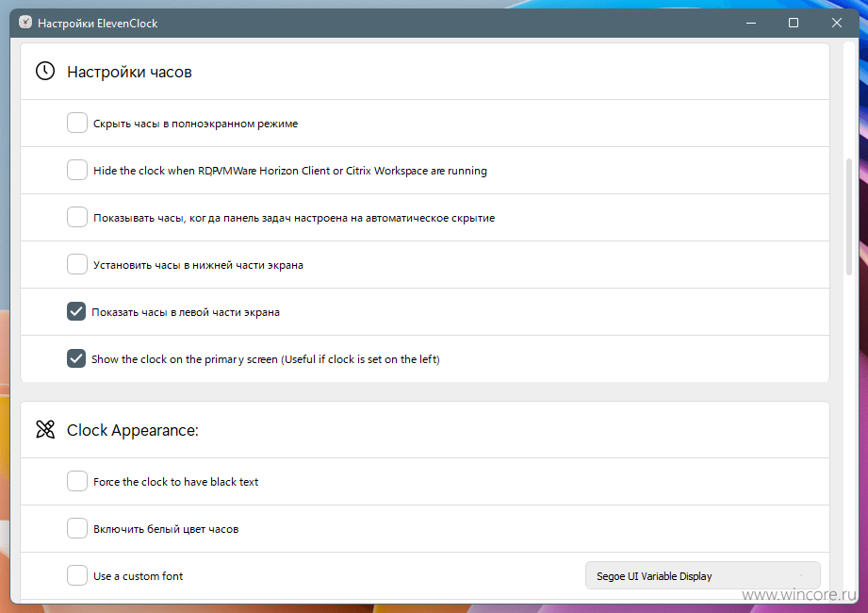Maximize the ElevenClock settings window
This screenshot has width=868, height=613.
[794, 23]
